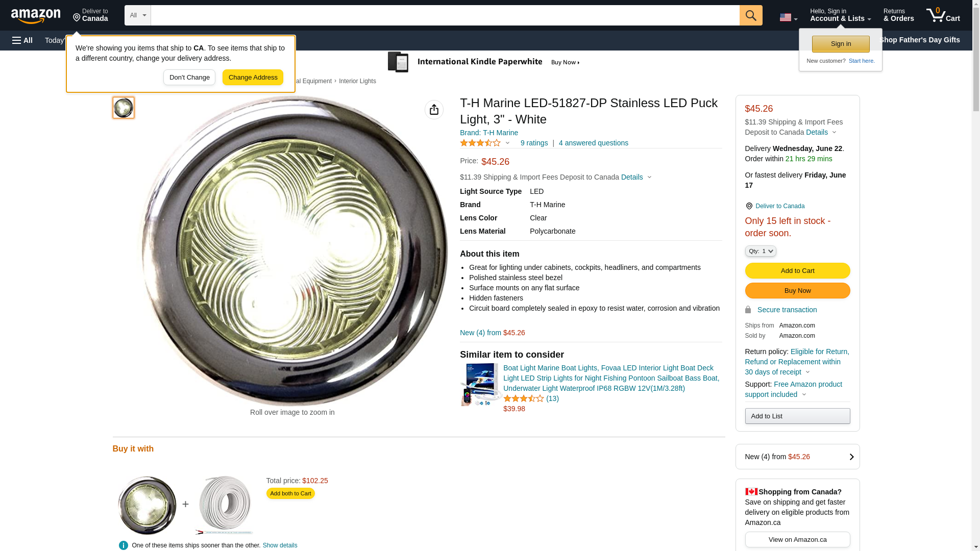The height and width of the screenshot is (551, 980).
Task: Click the Amazon logo
Action: coord(36,16)
